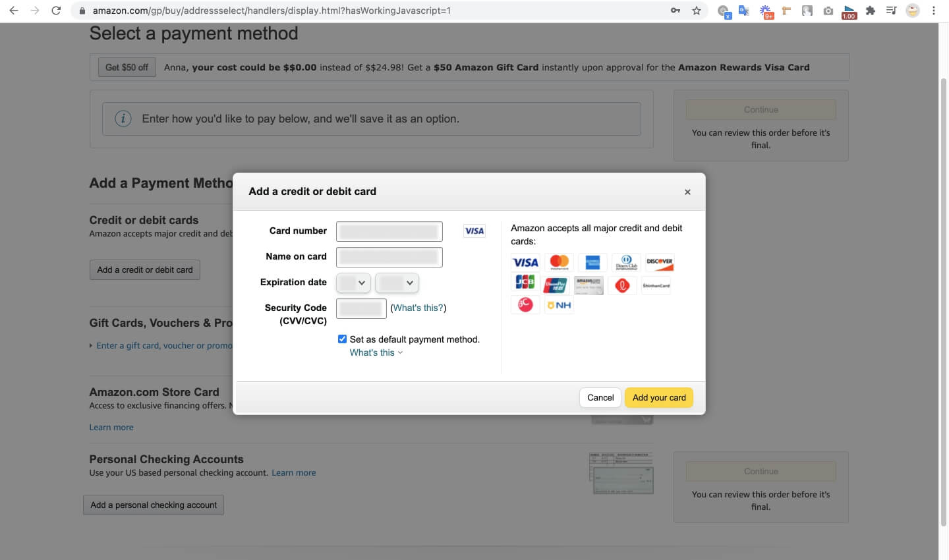
Task: Click the top Continue button
Action: coord(761,109)
